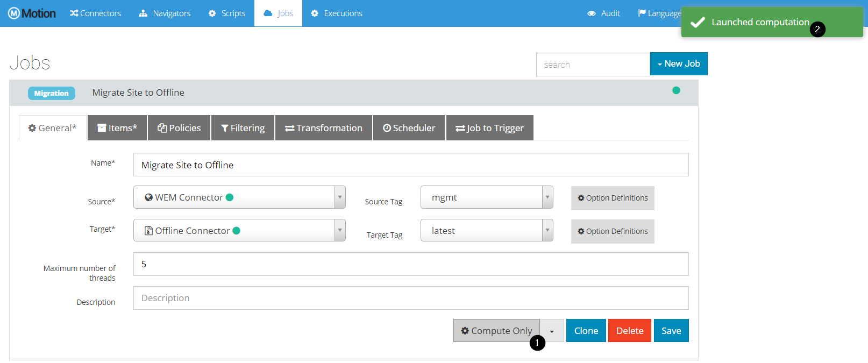Image resolution: width=868 pixels, height=363 pixels.
Task: Open the Connectors menu
Action: tap(95, 13)
